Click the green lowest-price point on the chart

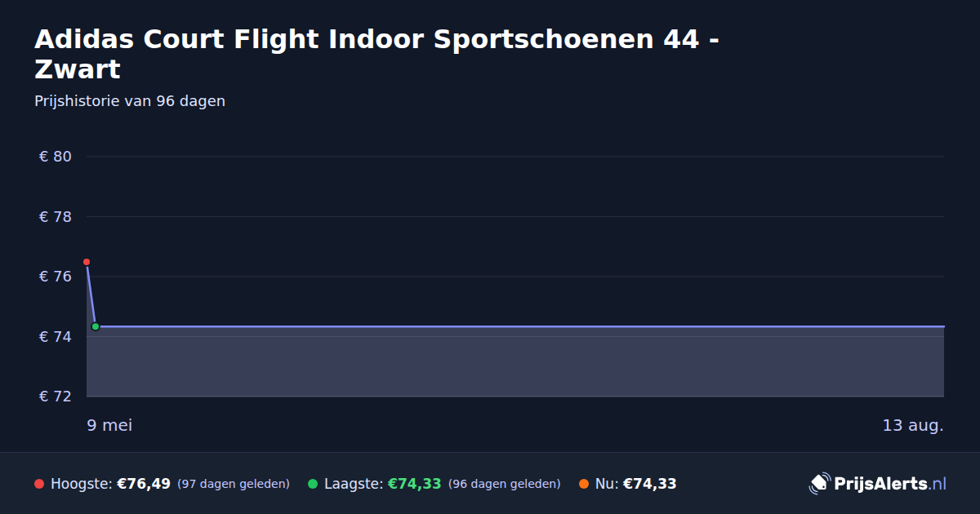[x=96, y=326]
